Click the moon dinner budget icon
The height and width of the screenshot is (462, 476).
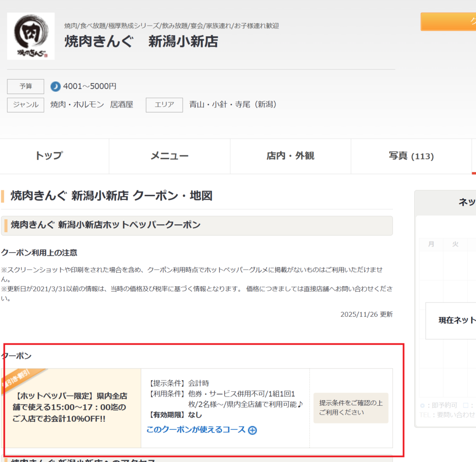(55, 87)
